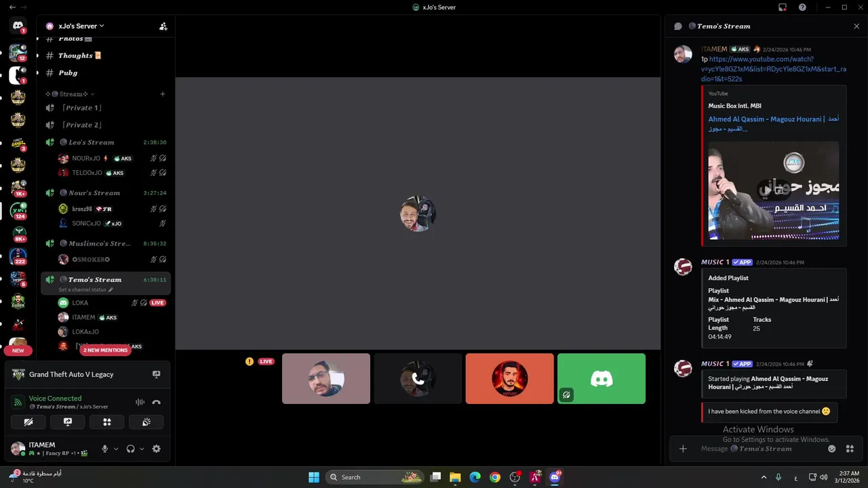Open input device options chevron

116,449
